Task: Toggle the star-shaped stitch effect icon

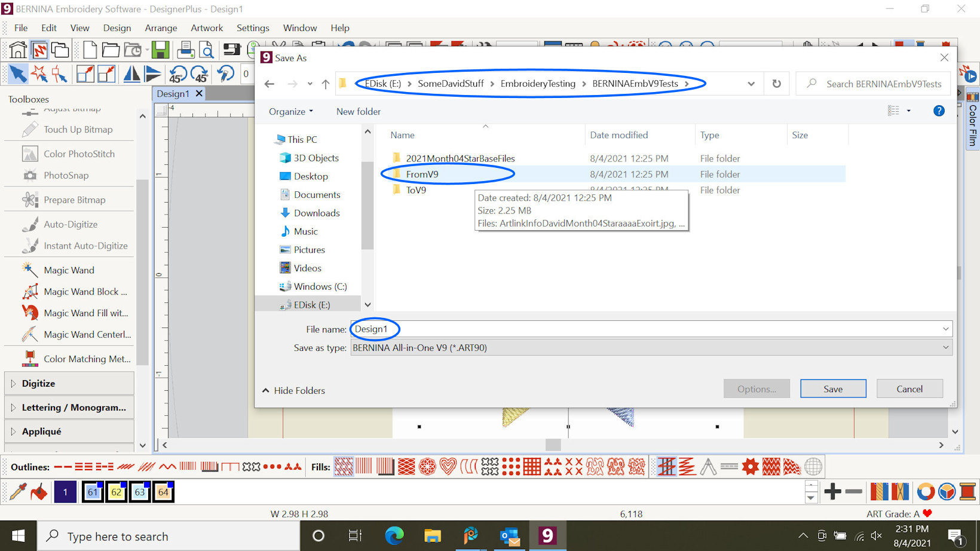Action: coord(751,467)
